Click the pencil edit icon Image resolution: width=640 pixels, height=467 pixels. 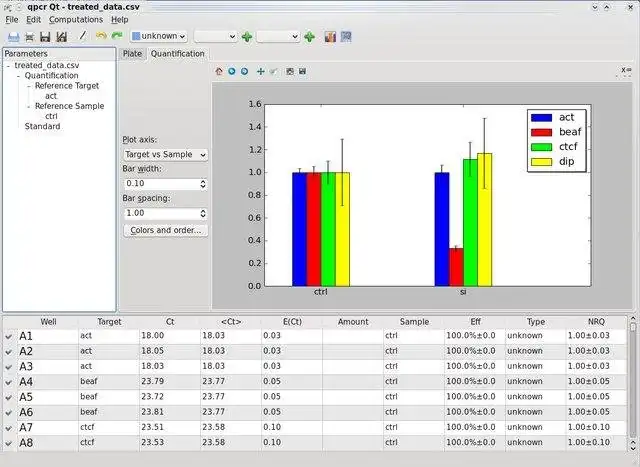[83, 36]
